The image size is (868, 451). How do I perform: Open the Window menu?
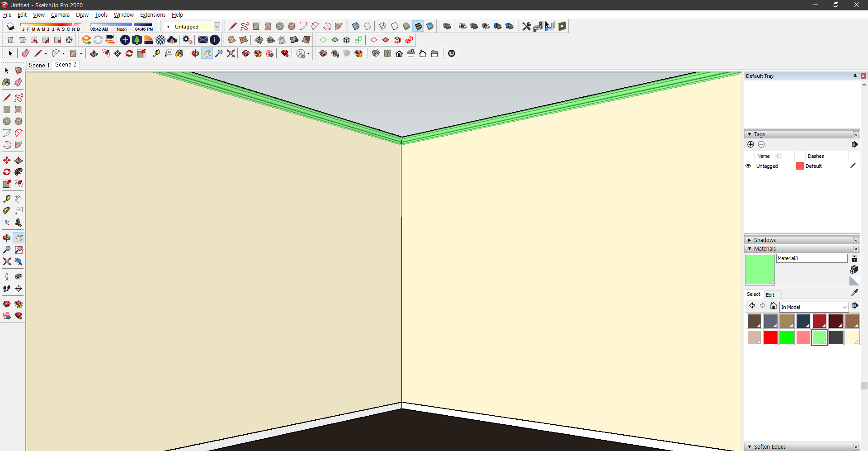[x=123, y=15]
